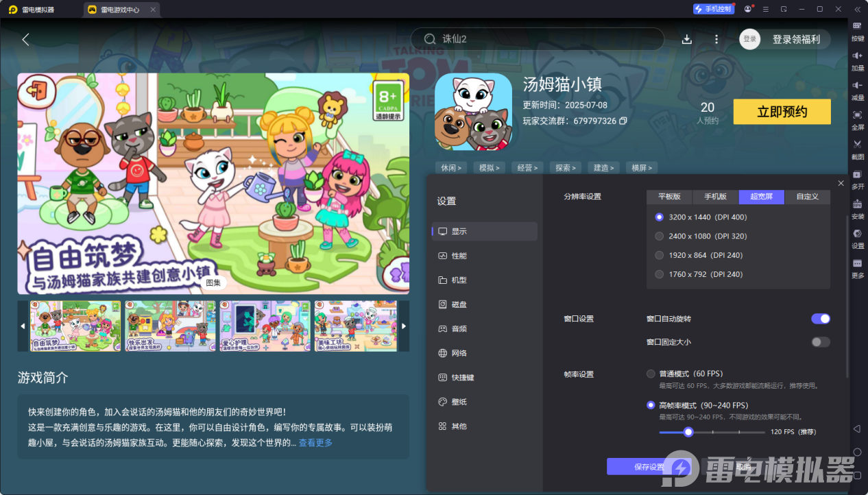Click the 汤姆猫小镇 app icon
This screenshot has width=868, height=495.
click(473, 112)
